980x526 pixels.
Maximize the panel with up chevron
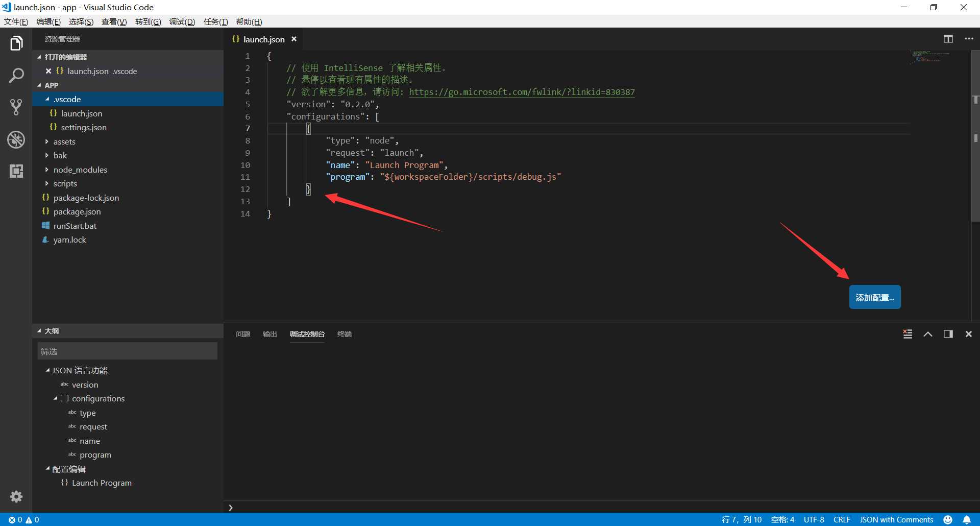pos(928,334)
